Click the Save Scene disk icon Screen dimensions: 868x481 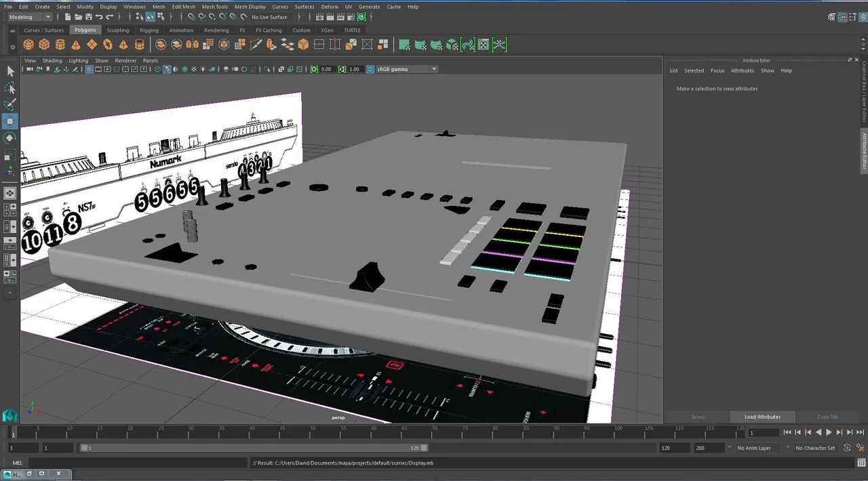pyautogui.click(x=89, y=17)
